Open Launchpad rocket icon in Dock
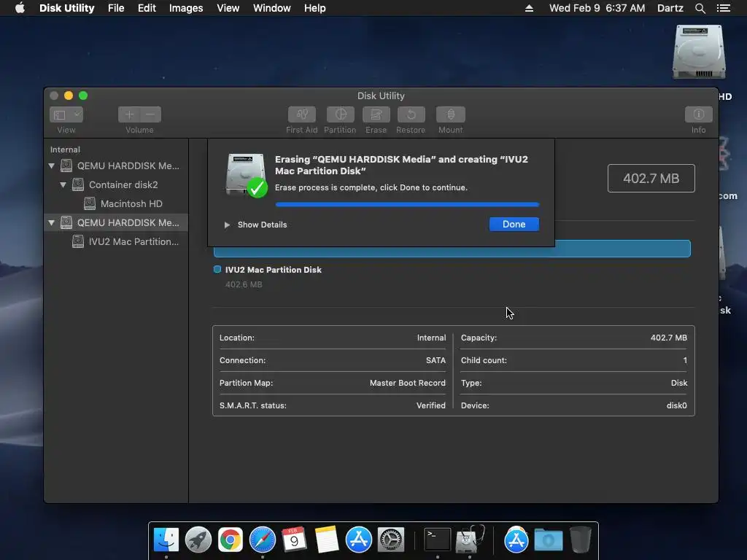 [198, 540]
